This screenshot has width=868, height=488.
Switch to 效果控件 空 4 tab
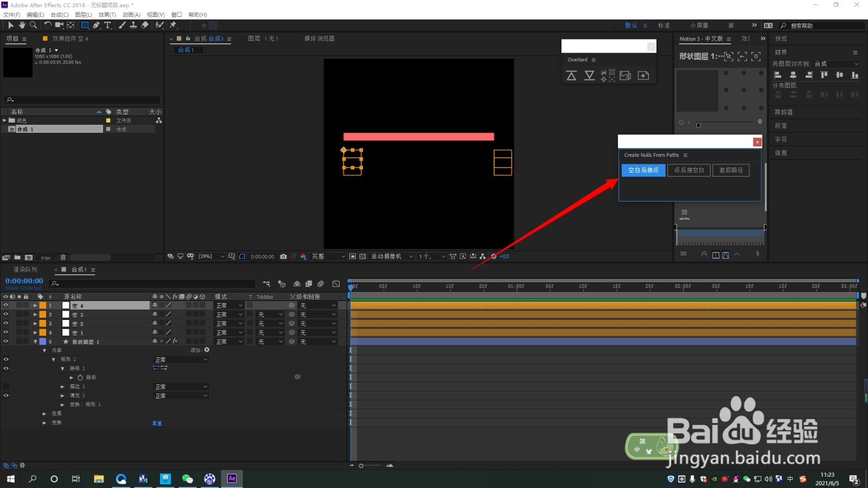(70, 39)
